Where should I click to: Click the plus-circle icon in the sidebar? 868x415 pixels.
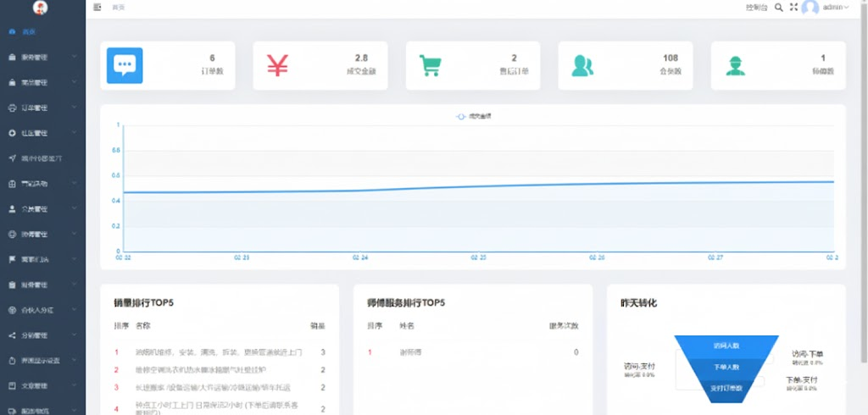tap(12, 133)
